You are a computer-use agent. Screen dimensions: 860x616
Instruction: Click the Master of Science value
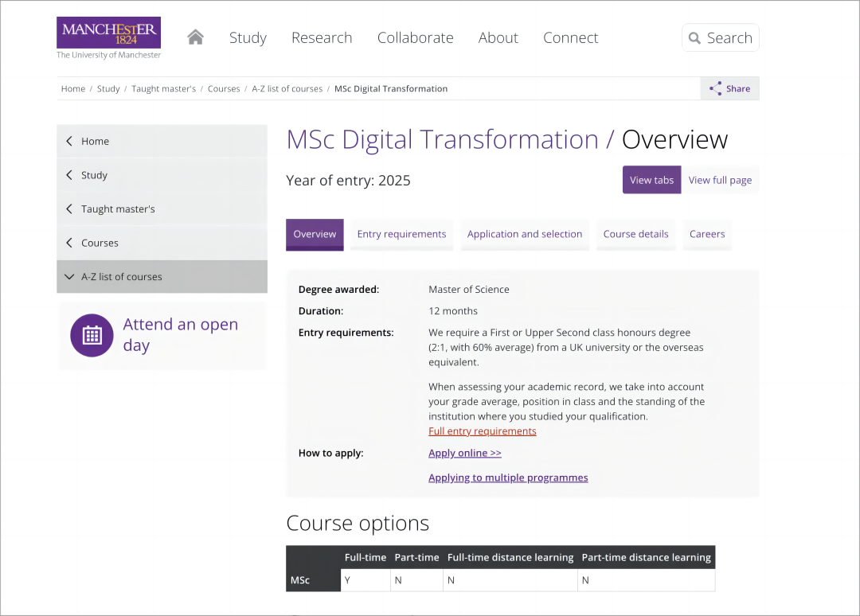coord(469,290)
